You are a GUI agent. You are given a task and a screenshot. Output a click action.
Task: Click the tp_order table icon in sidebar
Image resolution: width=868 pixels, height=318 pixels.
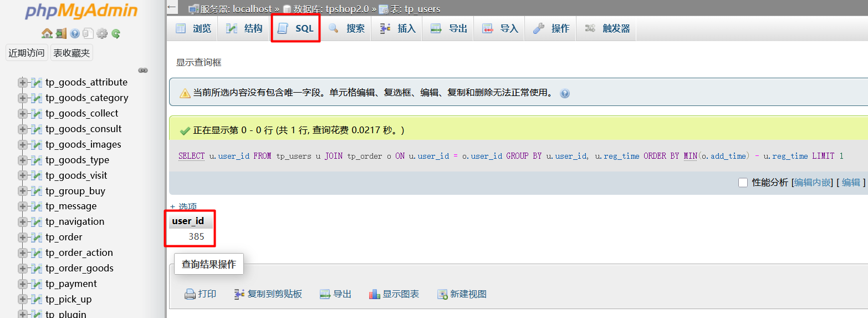point(37,238)
